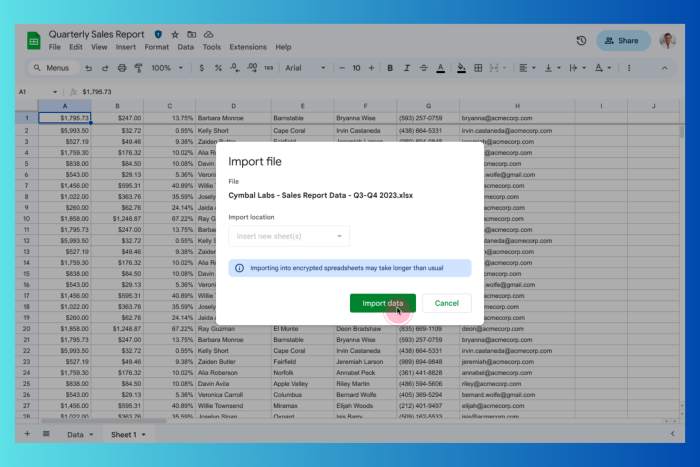Open the Format menu
The image size is (700, 467).
156,47
